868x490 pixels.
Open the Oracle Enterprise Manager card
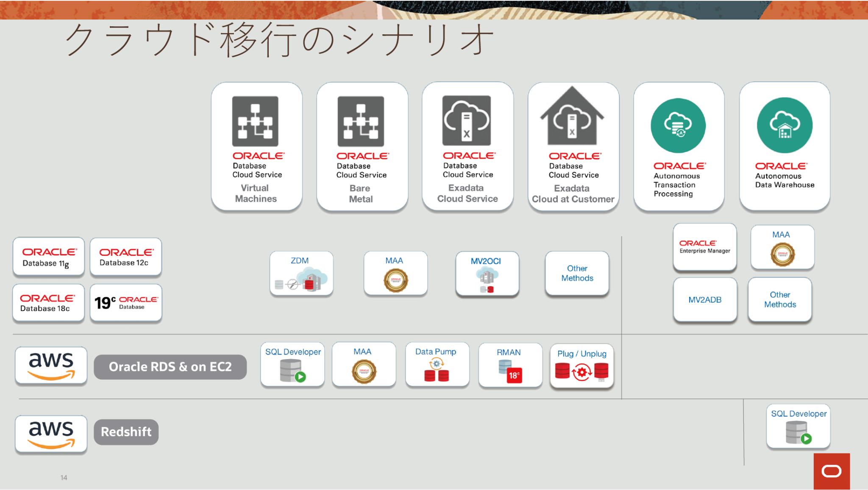705,247
